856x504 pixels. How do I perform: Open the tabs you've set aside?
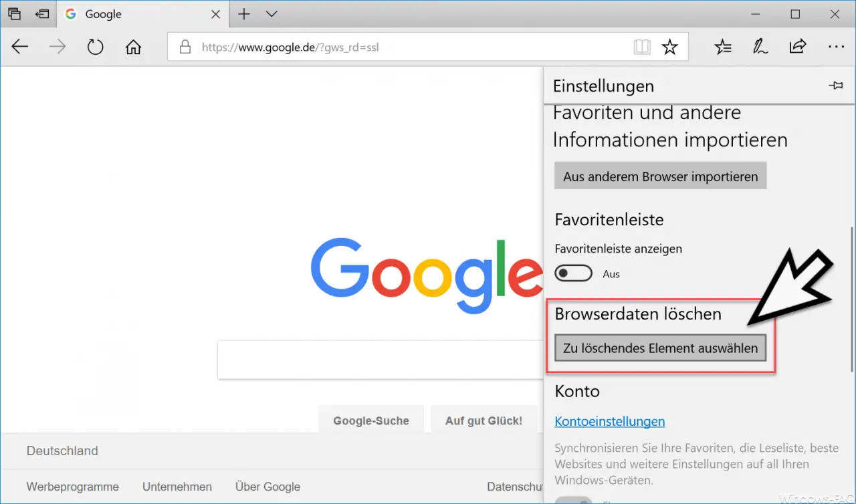click(x=14, y=14)
